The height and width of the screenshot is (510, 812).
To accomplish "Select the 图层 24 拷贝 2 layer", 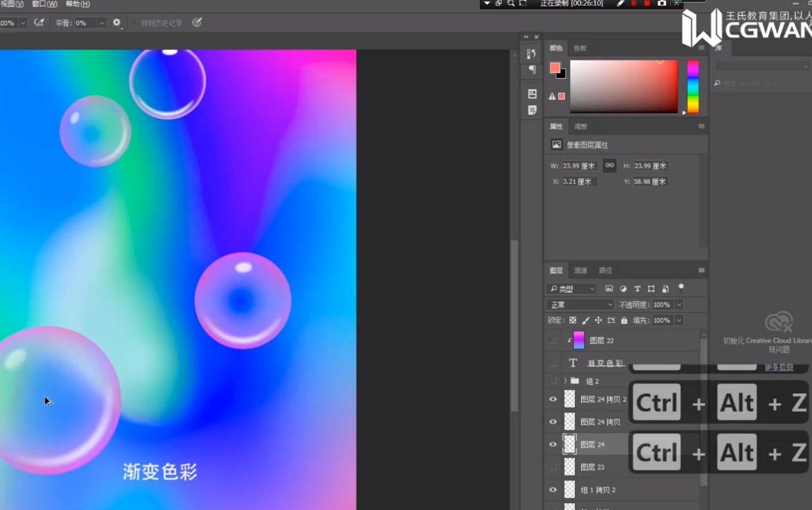I will (602, 399).
